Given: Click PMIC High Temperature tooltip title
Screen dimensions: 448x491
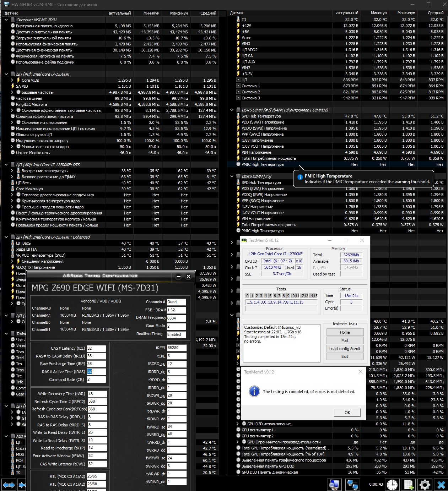Looking at the screenshot, I should (x=329, y=176).
